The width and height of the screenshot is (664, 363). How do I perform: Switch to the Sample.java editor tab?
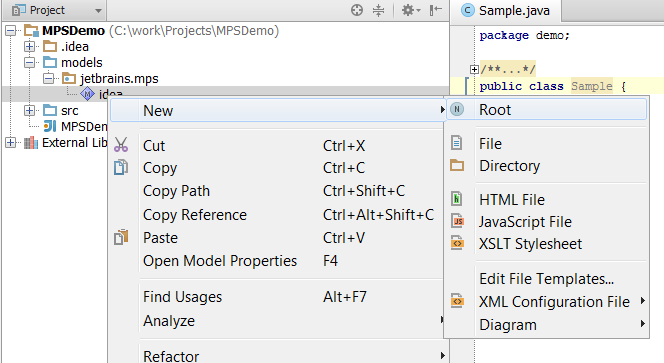tap(506, 11)
